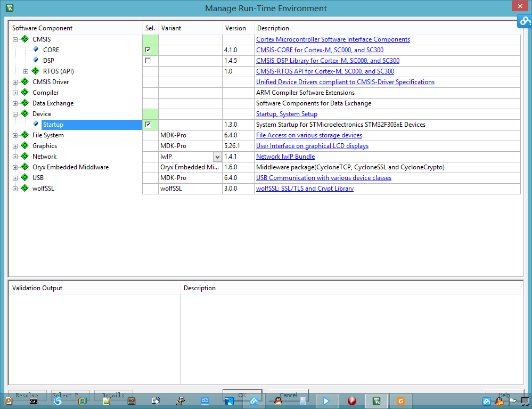Screen dimensions: 532x409
Task: Uncheck the Startup component checkbox
Action: coord(148,125)
